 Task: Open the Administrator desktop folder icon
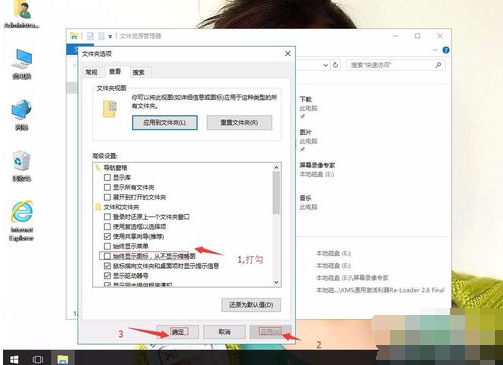click(x=22, y=13)
